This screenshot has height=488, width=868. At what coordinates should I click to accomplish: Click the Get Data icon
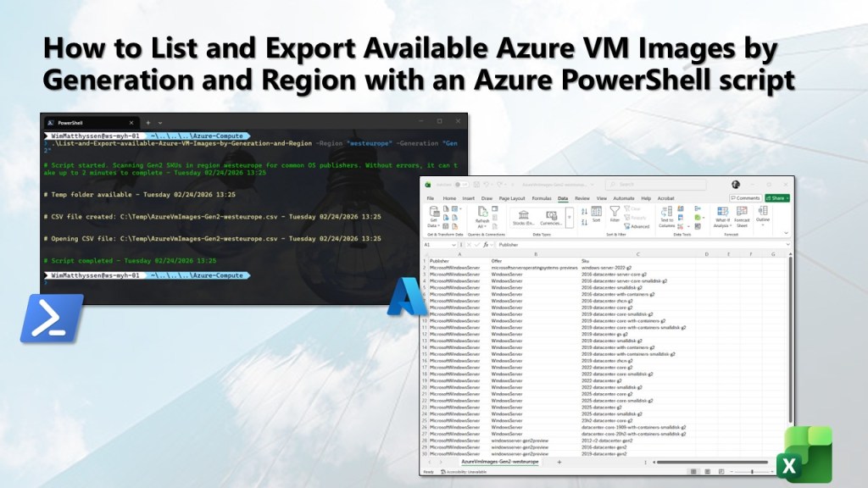[433, 213]
